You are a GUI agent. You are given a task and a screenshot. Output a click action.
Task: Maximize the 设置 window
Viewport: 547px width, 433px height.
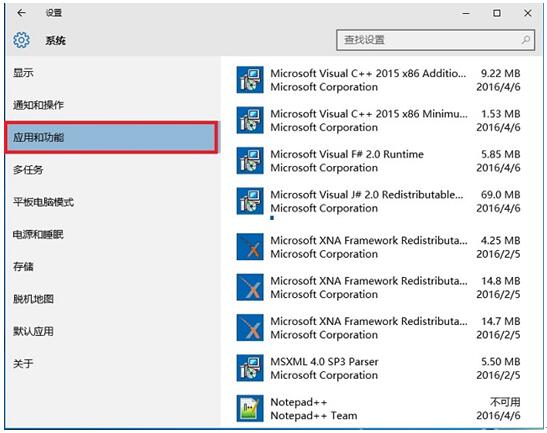point(497,13)
